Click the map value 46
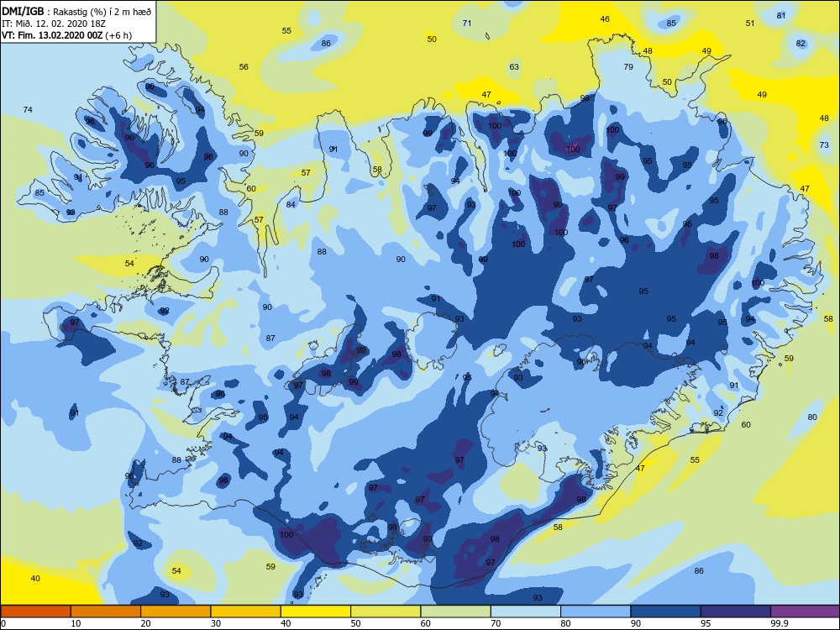840x630 pixels. (605, 19)
